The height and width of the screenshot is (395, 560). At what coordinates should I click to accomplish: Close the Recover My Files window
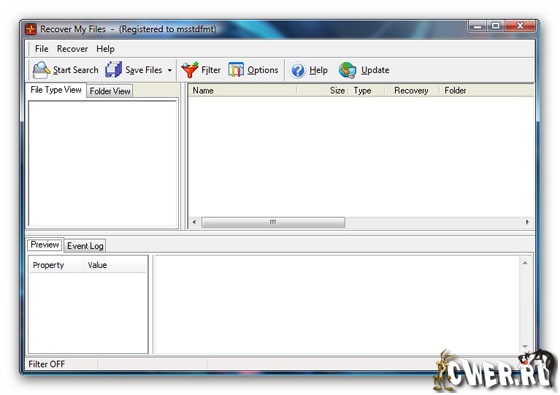(520, 26)
